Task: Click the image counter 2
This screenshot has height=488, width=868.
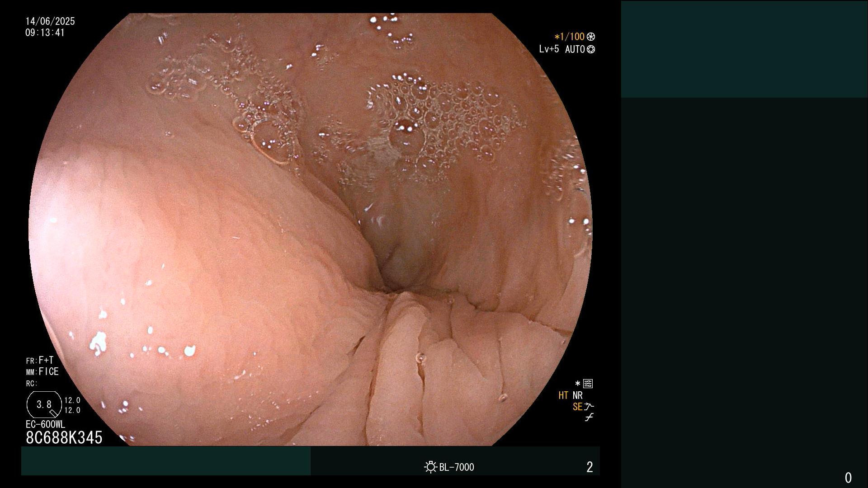Action: point(590,467)
